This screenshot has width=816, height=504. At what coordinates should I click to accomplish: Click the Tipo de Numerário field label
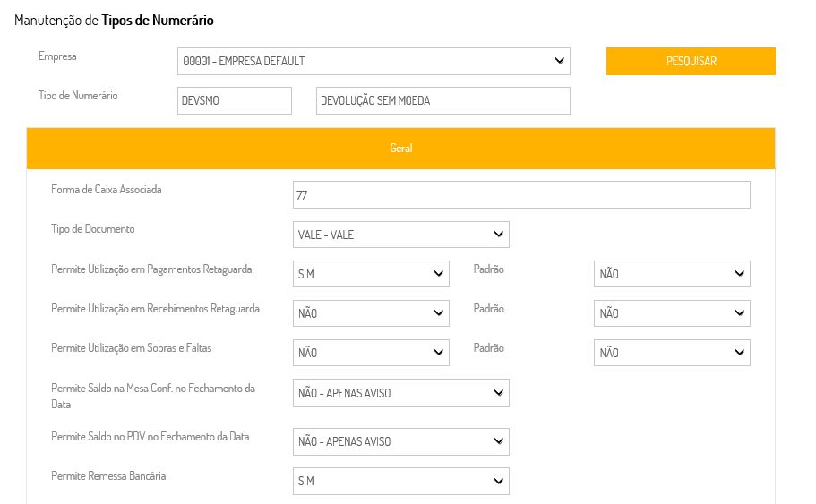tap(78, 95)
